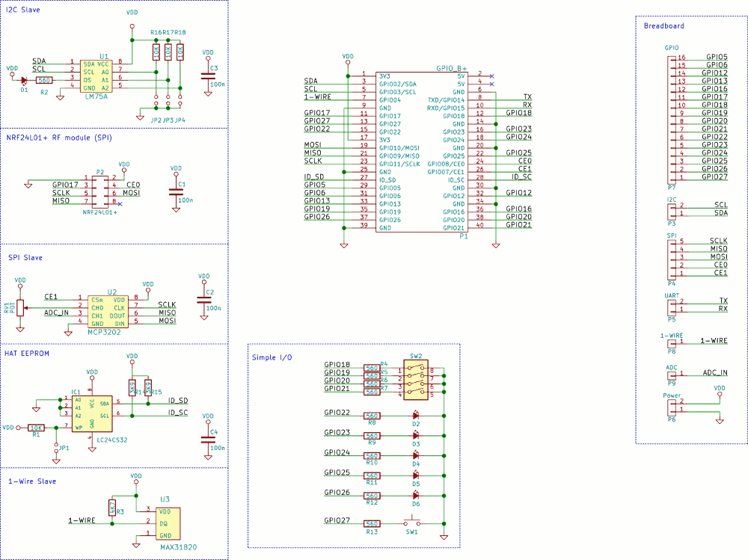The height and width of the screenshot is (560, 748).
Task: Click the C3 100n capacitor
Action: (208, 76)
